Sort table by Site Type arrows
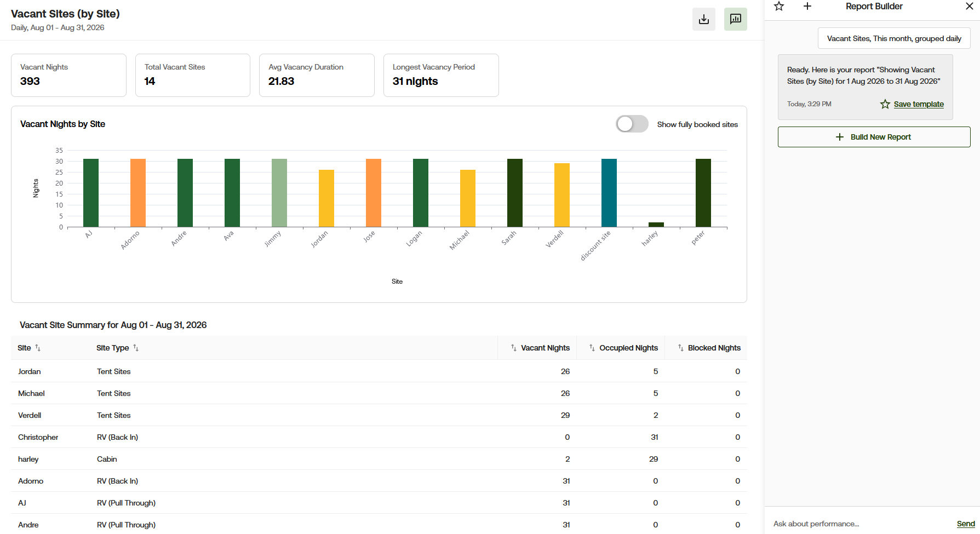This screenshot has width=980, height=534. point(136,348)
